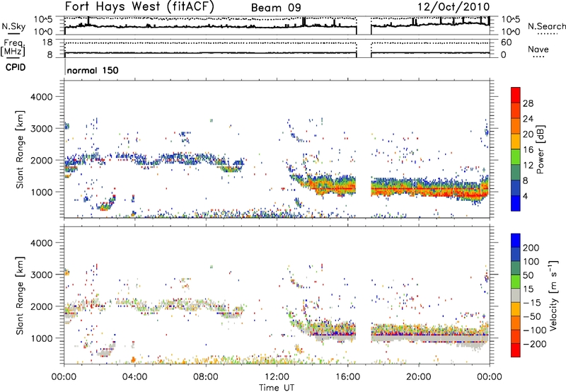Click the 'Velocity [m s-1]' colorbar label
Viewport: 566px width, 392px height.
(554, 295)
